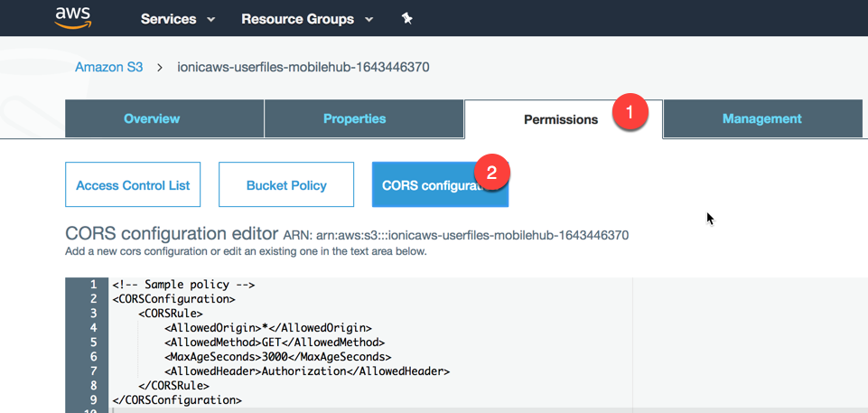Click the AWS logo home icon
This screenshot has width=868, height=413.
73,17
